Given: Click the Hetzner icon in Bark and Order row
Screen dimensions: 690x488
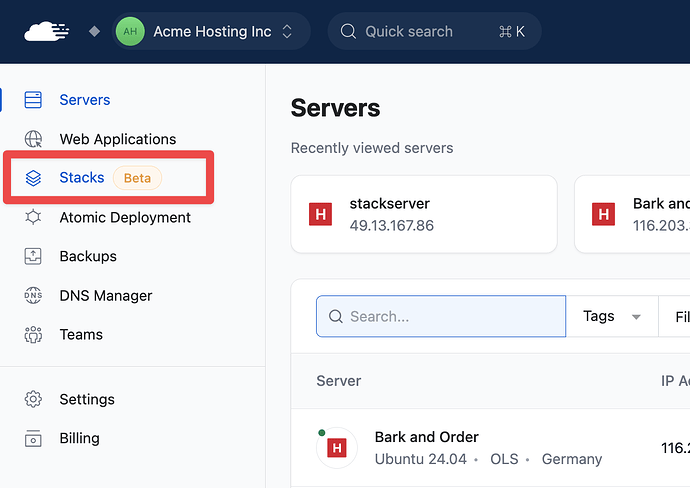Looking at the screenshot, I should coord(337,448).
